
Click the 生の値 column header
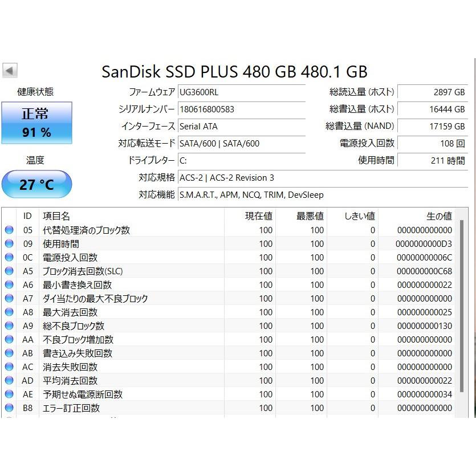coord(417,216)
